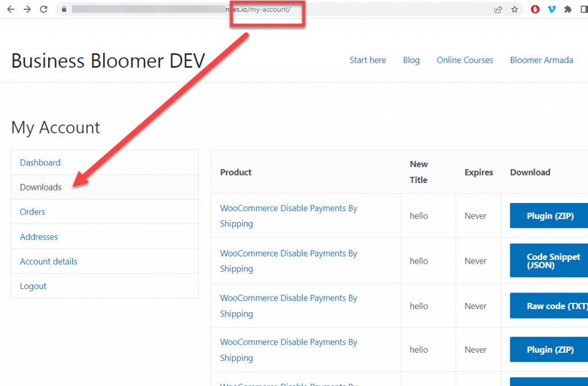Click 'Never' in the fourth table row
Screen dimensions: 588x386
[x=475, y=350]
